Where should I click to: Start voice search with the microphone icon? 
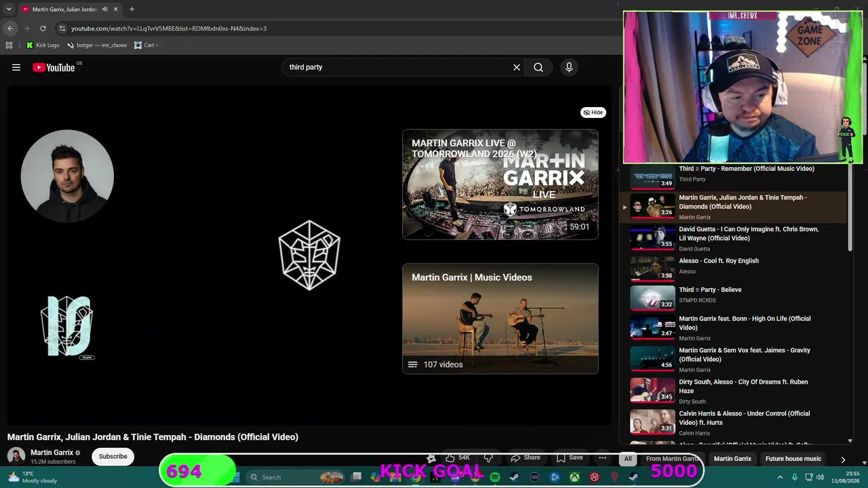click(569, 67)
